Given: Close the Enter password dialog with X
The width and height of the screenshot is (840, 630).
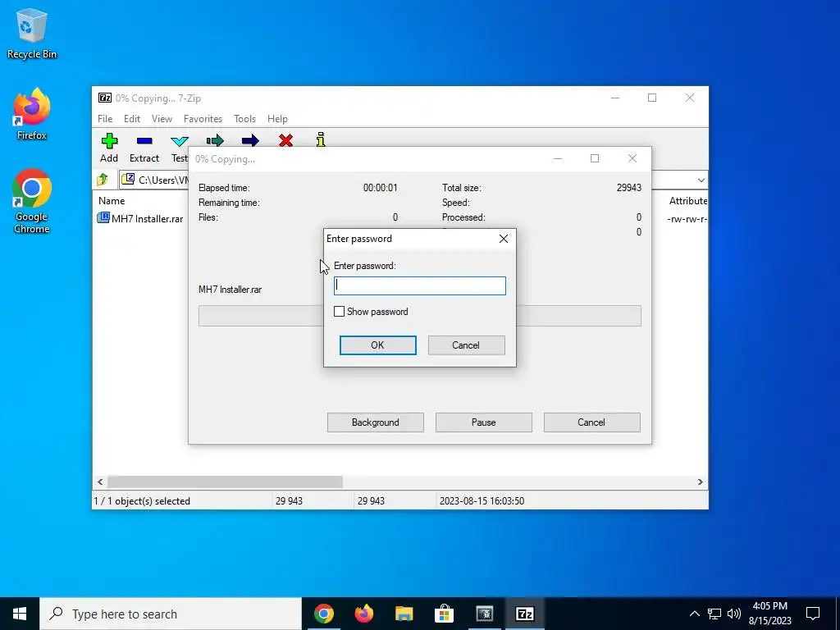Looking at the screenshot, I should [x=504, y=239].
